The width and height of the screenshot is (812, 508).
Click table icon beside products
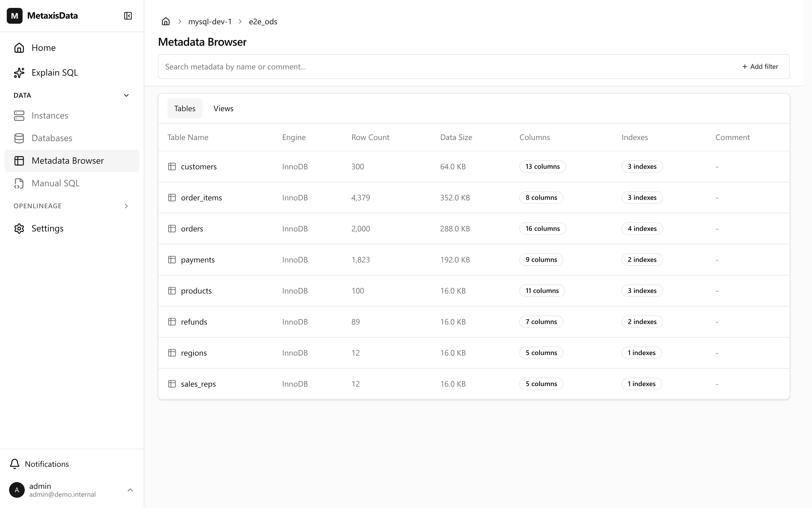(172, 291)
